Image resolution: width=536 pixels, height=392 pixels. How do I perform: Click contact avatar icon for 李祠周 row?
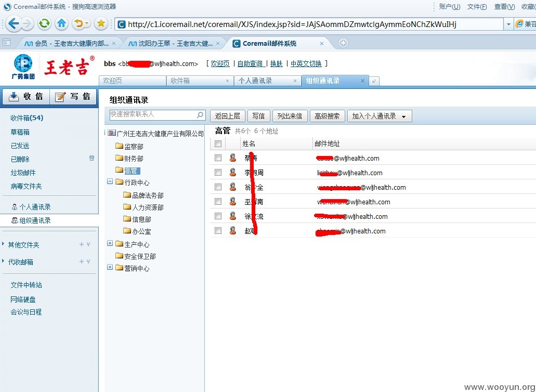[233, 172]
